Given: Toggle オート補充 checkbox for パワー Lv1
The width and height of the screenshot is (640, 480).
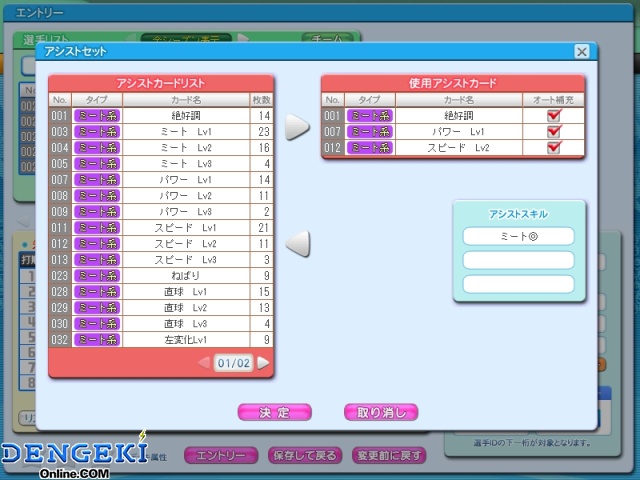Looking at the screenshot, I should (x=554, y=131).
